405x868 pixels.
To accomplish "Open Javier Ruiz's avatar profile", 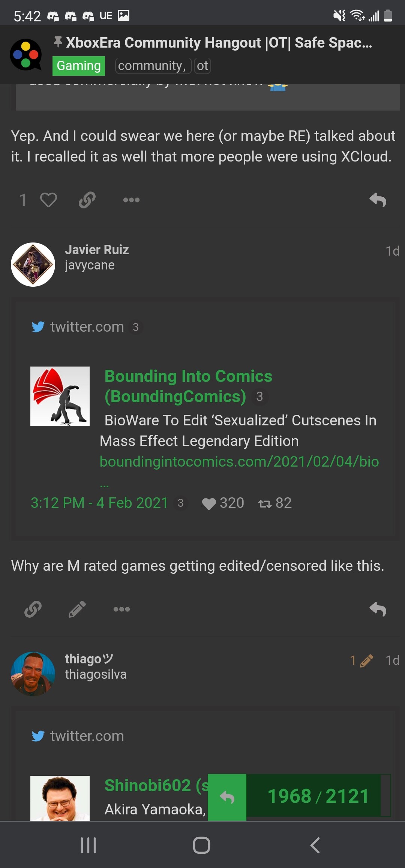I will point(33,265).
